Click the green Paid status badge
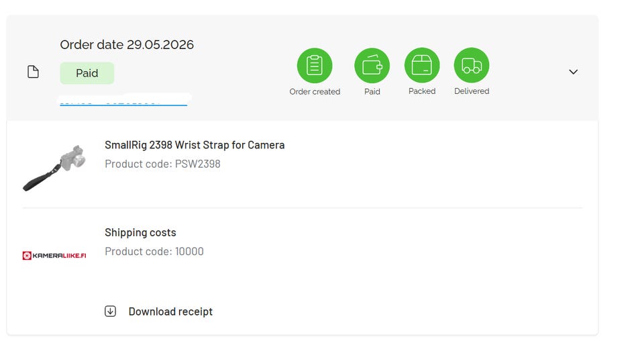The height and width of the screenshot is (339, 644). [x=87, y=73]
